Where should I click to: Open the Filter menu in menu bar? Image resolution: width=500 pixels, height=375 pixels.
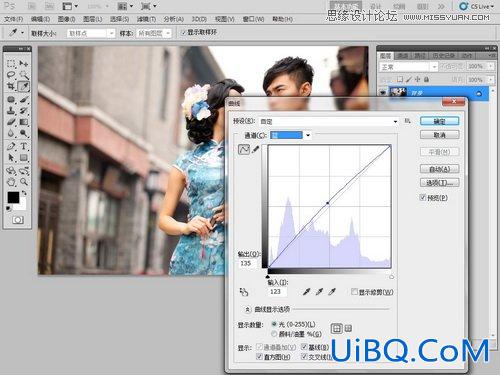coord(146,19)
